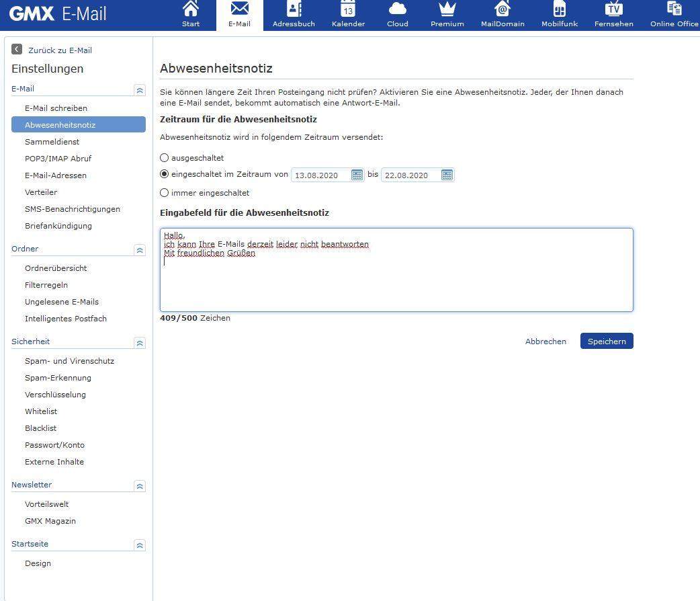Select the ausgeschaltet radio option

[x=164, y=157]
